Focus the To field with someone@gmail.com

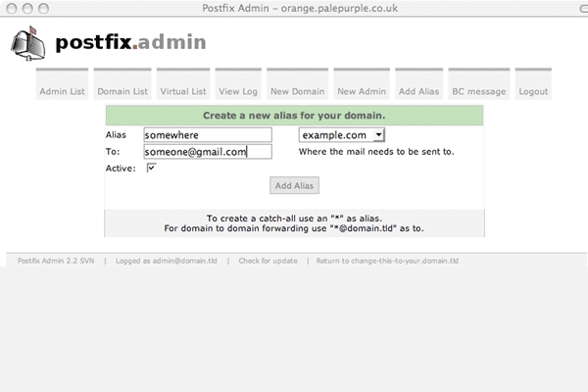tap(207, 152)
